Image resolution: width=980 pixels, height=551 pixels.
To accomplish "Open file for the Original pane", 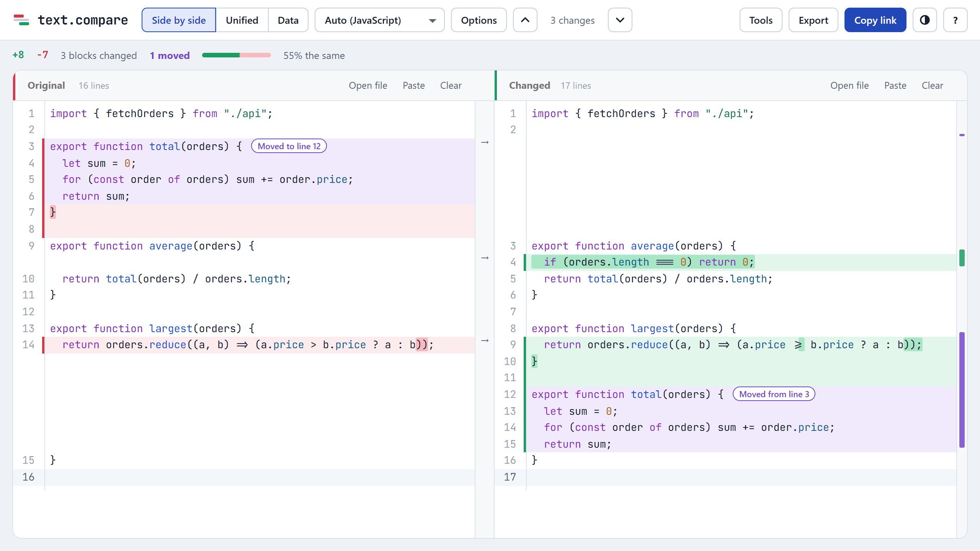I will pos(368,85).
